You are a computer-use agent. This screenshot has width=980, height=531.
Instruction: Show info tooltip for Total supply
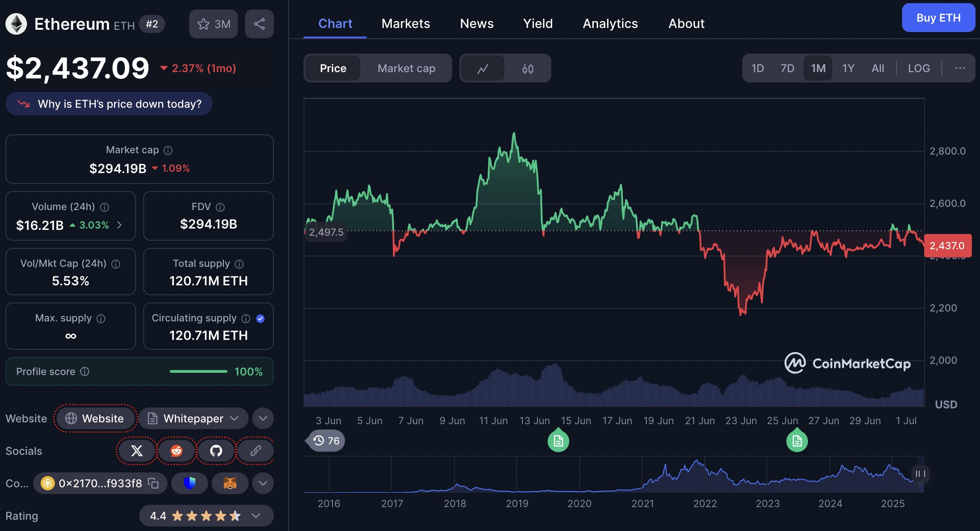239,264
